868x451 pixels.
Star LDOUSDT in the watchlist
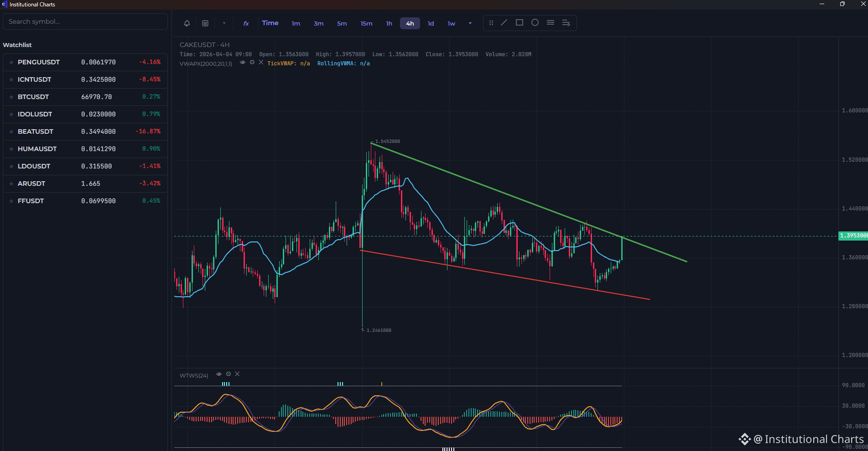tap(11, 166)
